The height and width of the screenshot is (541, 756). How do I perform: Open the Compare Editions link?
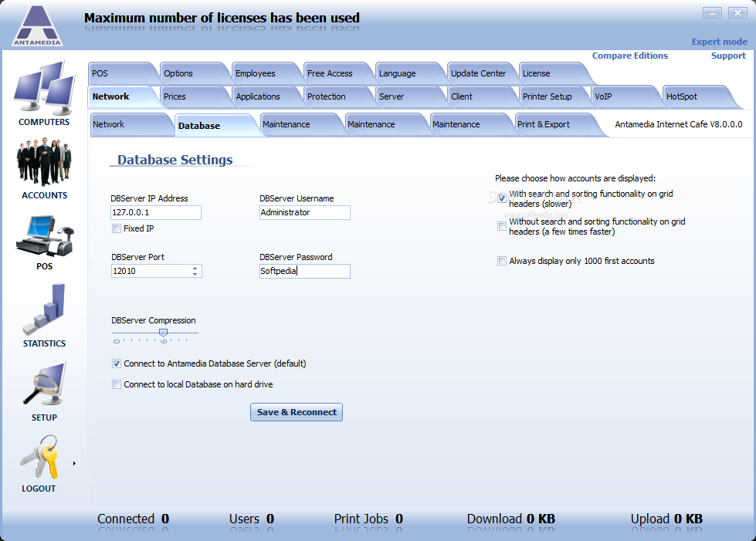click(x=629, y=56)
